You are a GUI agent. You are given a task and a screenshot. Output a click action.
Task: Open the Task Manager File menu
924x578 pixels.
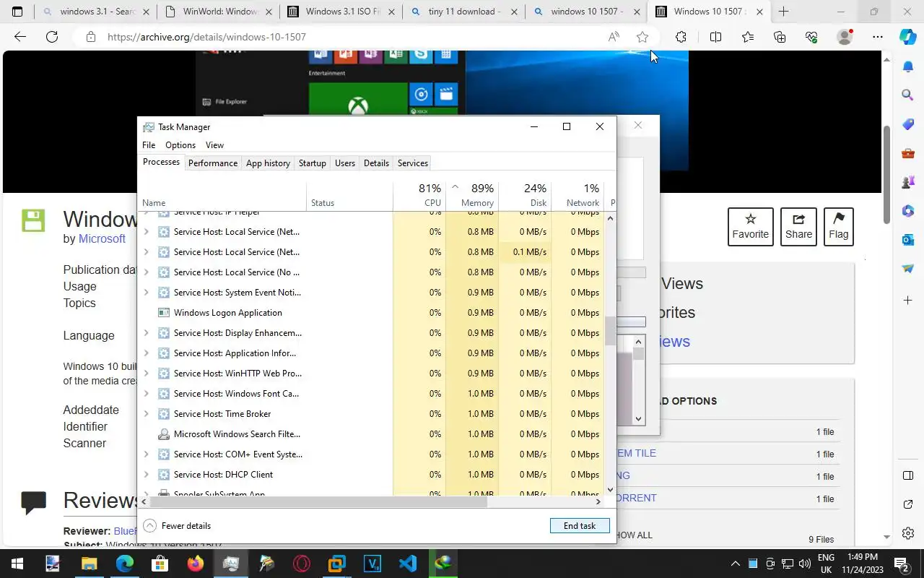pos(149,145)
